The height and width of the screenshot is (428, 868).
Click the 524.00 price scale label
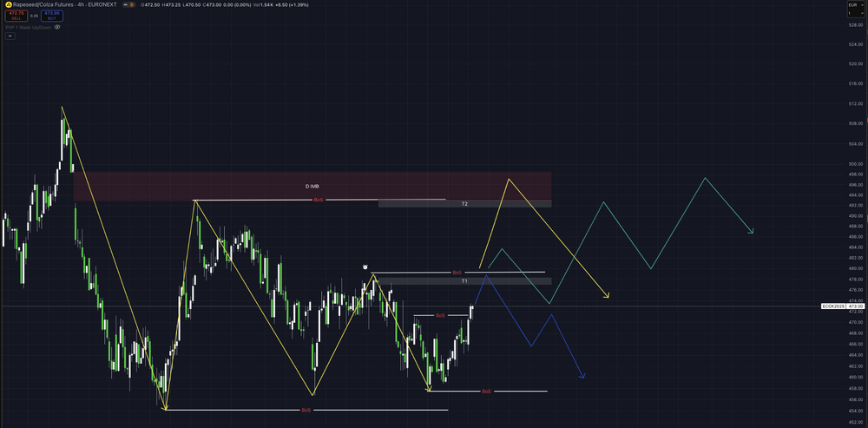click(x=856, y=44)
